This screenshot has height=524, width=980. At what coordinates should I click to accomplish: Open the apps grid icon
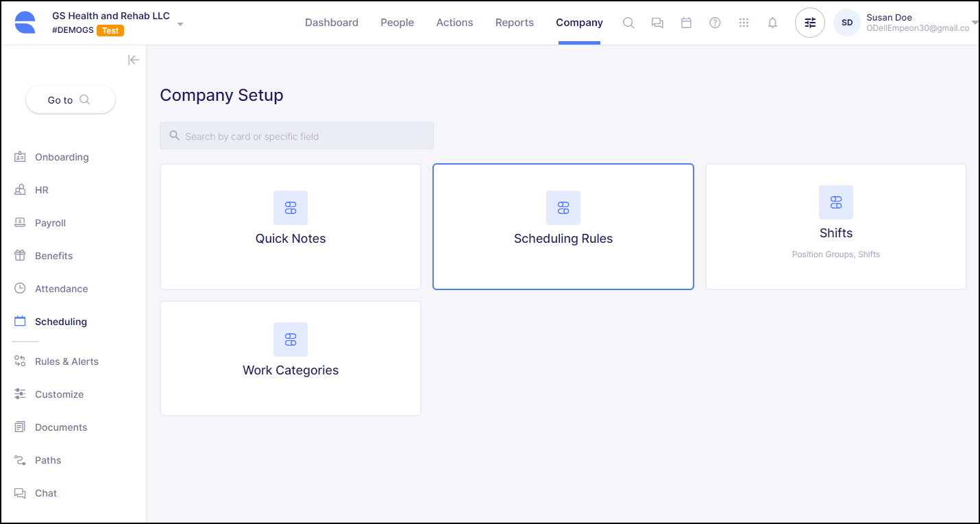[744, 23]
